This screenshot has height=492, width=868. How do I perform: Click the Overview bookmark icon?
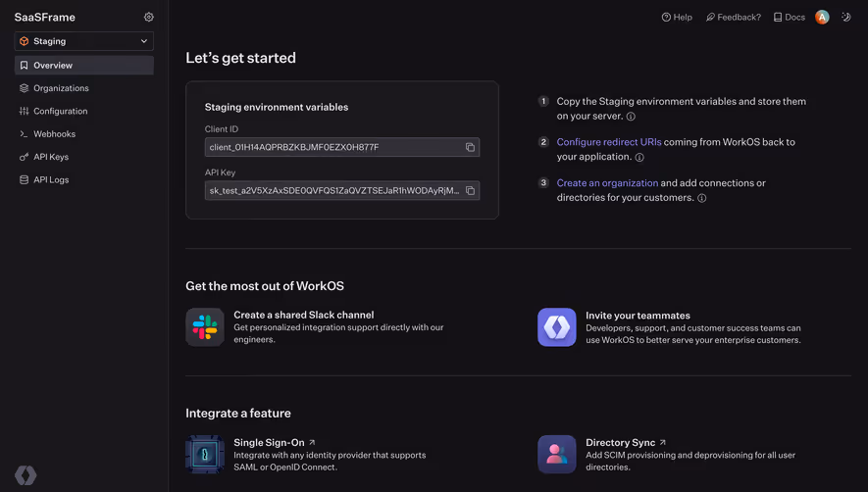point(24,66)
